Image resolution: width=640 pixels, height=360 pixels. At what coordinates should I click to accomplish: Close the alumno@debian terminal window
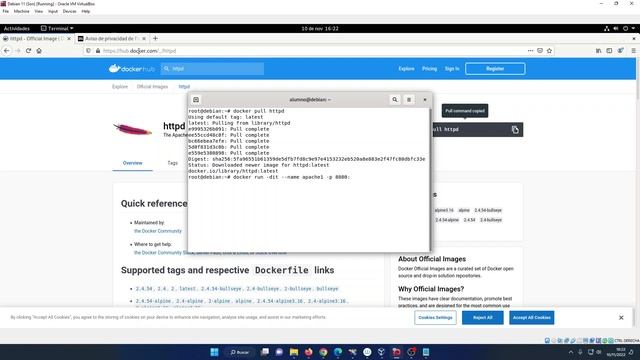pos(424,100)
